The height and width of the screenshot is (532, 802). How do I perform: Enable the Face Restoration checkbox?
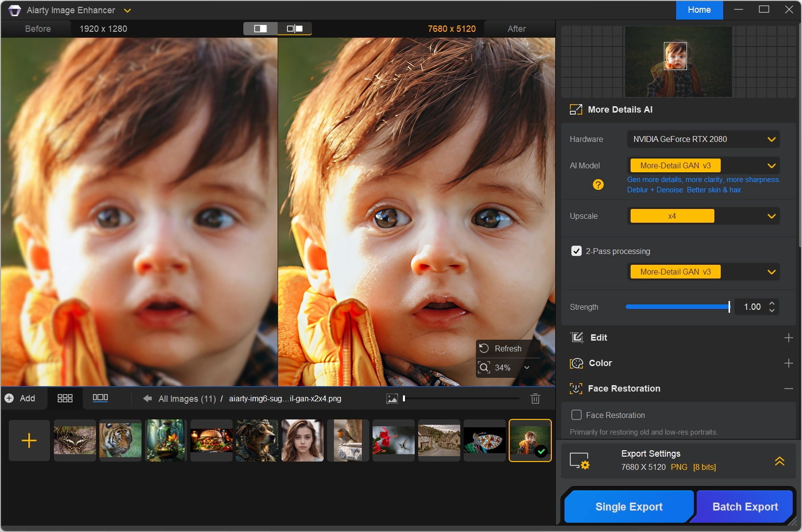tap(576, 415)
